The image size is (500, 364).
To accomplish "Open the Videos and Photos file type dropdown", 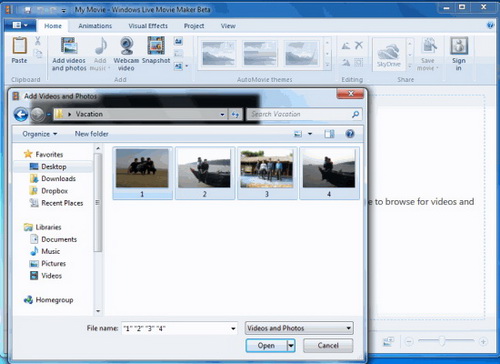I will [299, 328].
